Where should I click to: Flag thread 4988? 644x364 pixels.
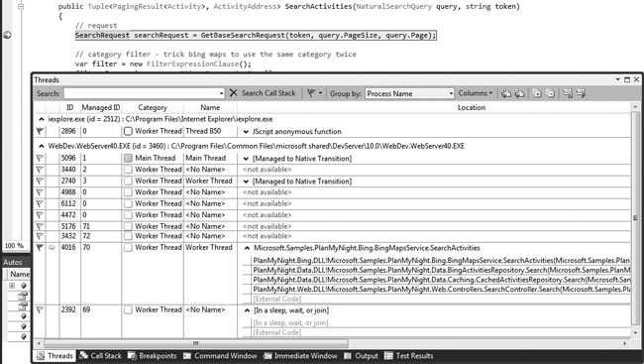tap(40, 192)
